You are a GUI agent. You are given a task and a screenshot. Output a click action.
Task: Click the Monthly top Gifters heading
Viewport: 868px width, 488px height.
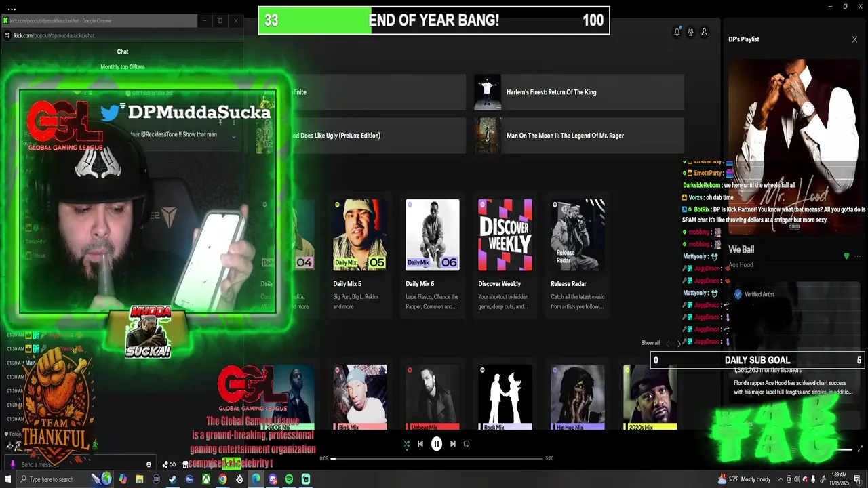123,67
